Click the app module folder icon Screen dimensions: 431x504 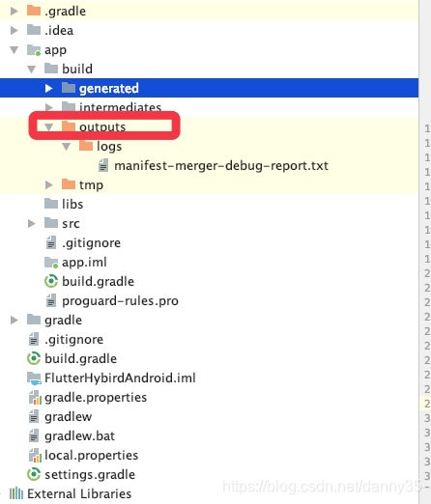point(34,49)
